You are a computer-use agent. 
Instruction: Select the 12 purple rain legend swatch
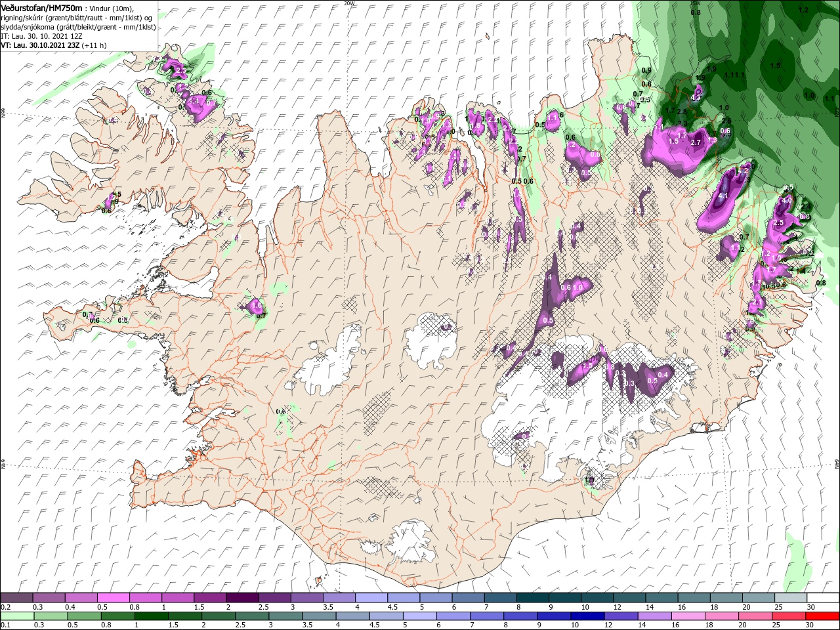[x=621, y=616]
